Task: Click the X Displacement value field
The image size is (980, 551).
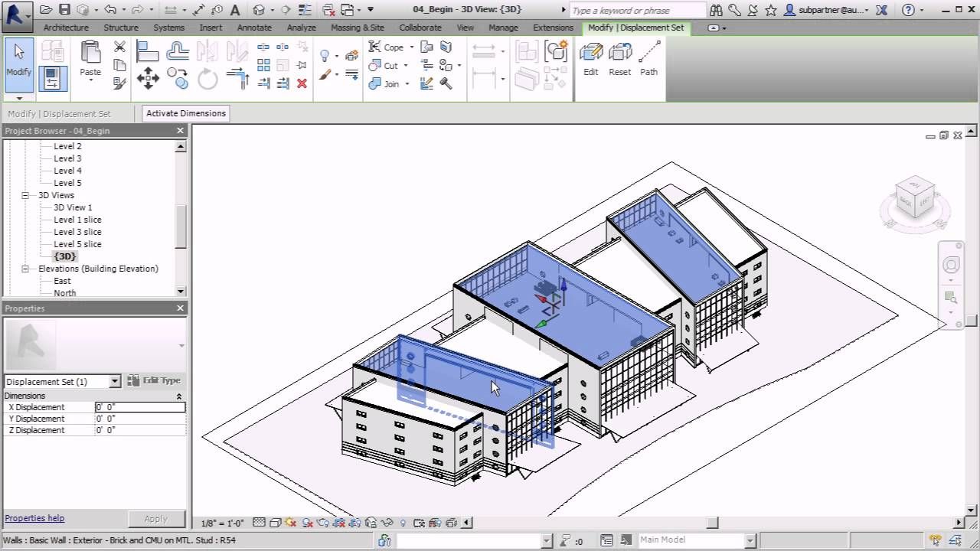Action: pos(139,408)
